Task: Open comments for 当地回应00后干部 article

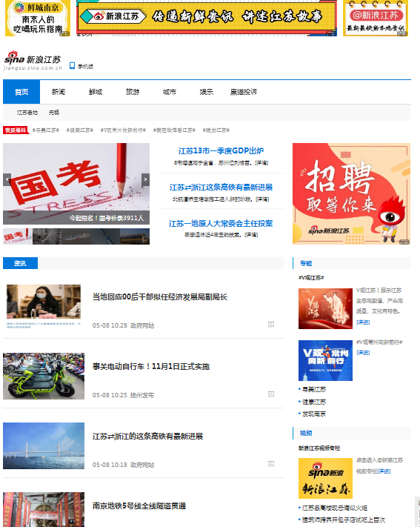Action: pos(271,325)
